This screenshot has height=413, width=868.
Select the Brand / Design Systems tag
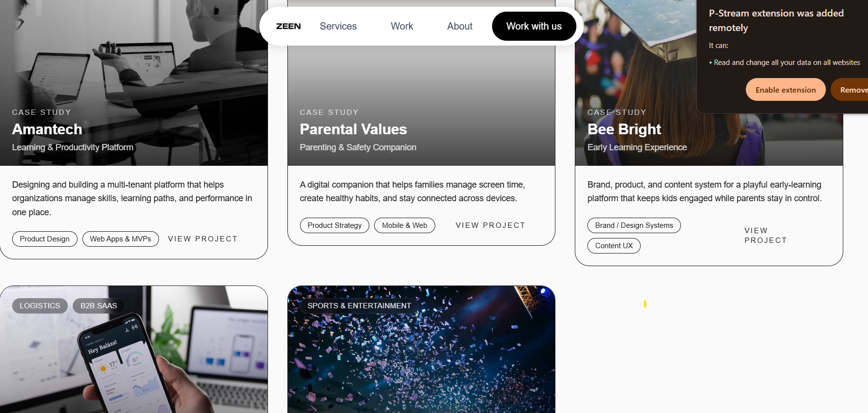(x=634, y=225)
